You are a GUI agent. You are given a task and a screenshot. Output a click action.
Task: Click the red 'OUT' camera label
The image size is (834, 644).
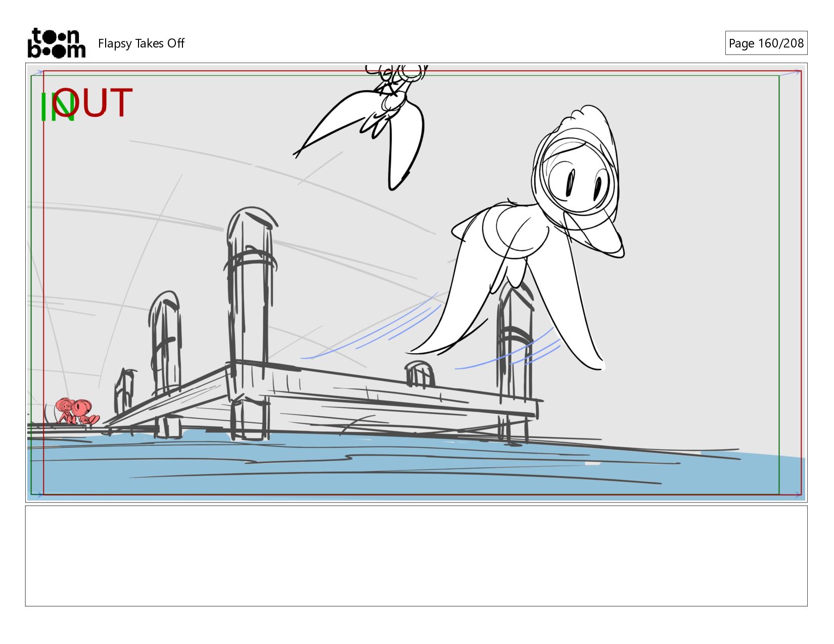coord(92,103)
